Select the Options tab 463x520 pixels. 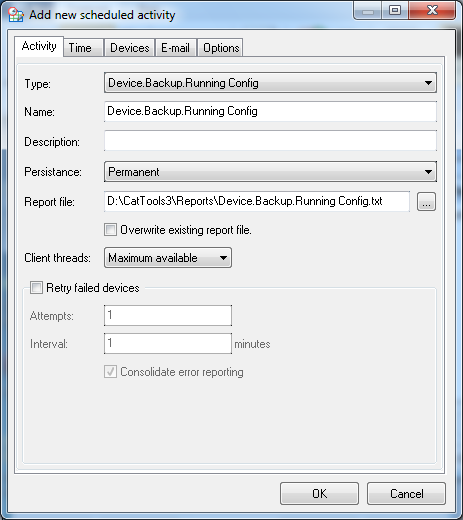click(x=220, y=48)
